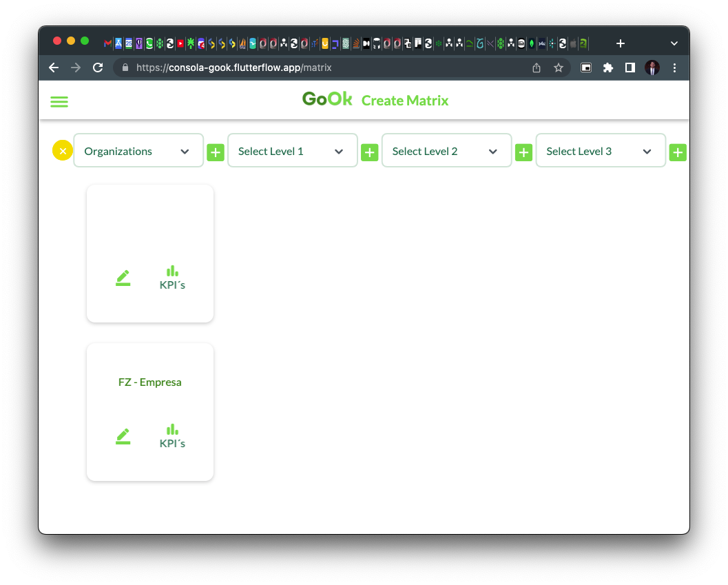Image resolution: width=728 pixels, height=585 pixels.
Task: Click the edit pencil on the FZ - Empresa card
Action: (123, 437)
